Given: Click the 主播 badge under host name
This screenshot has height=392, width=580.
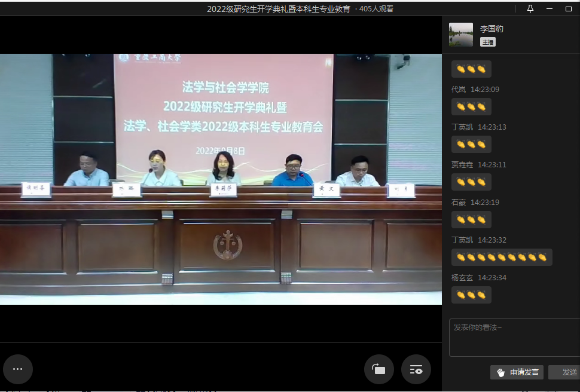Looking at the screenshot, I should pos(487,42).
